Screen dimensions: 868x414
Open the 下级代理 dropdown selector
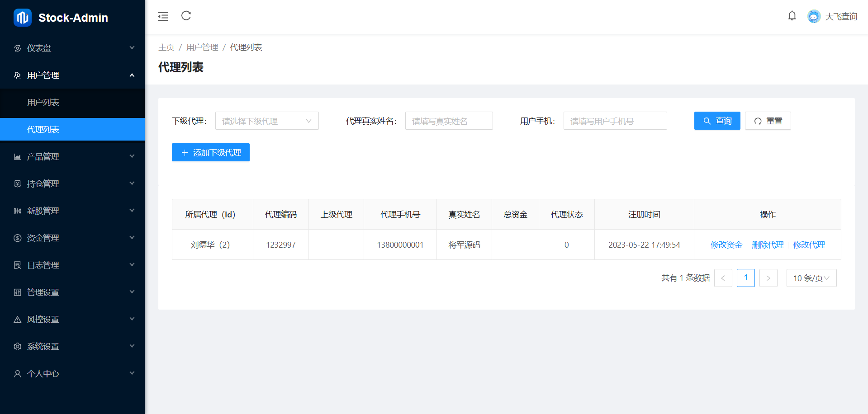(266, 121)
